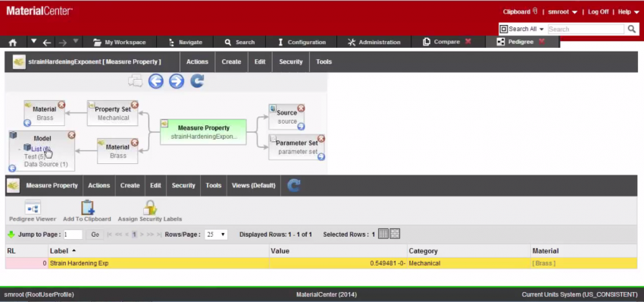Click Data Source (1) in Model node

tap(46, 164)
